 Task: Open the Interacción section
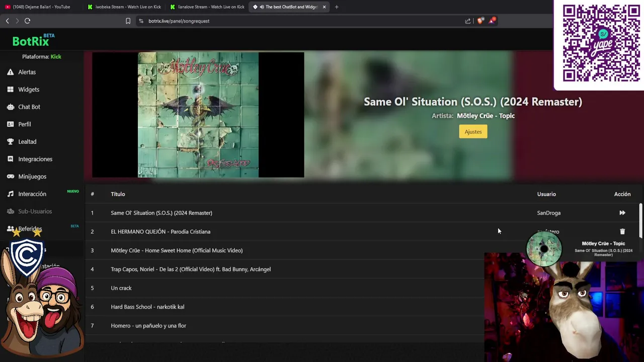(32, 194)
